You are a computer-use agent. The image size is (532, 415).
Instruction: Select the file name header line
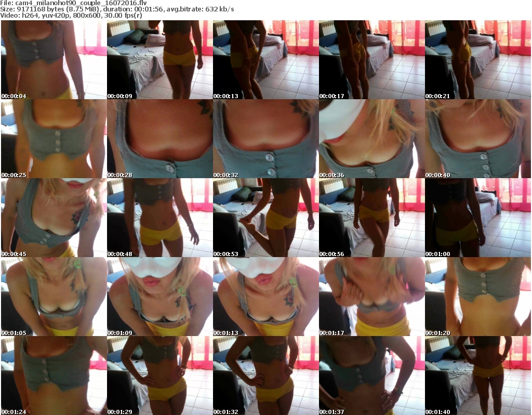74,3
